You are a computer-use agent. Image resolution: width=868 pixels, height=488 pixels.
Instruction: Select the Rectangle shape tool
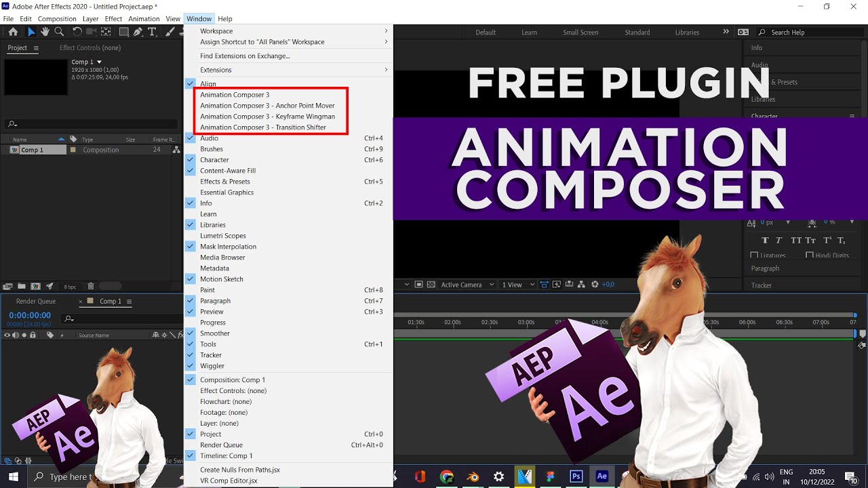click(124, 32)
